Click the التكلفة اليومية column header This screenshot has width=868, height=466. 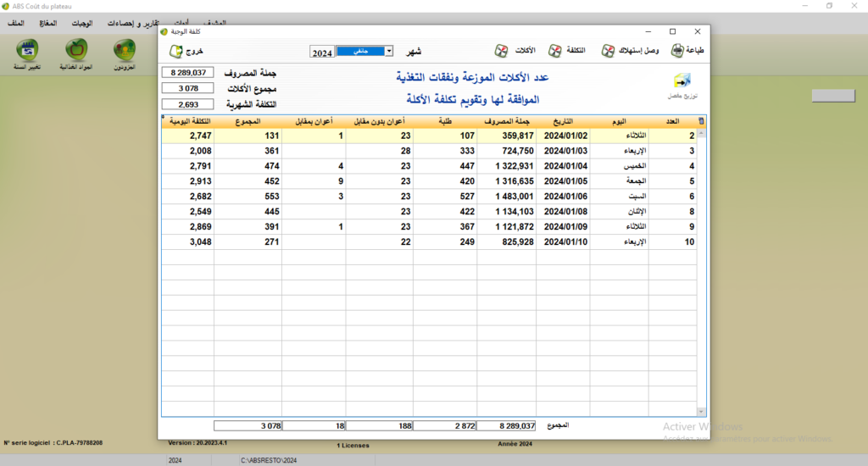click(x=189, y=120)
